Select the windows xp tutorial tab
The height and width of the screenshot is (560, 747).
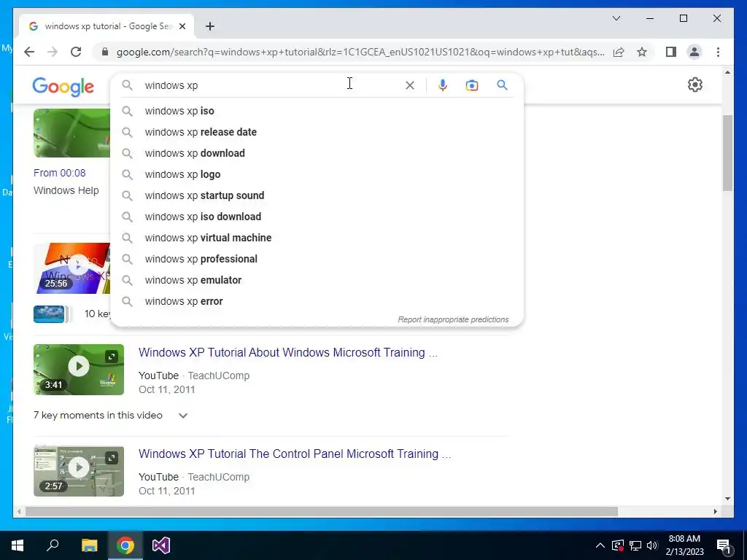(107, 26)
